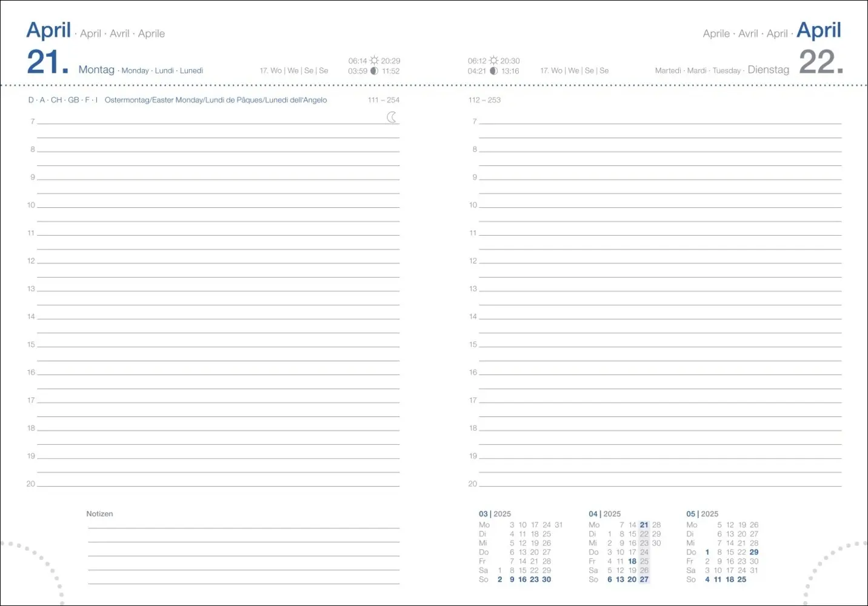Click highlighted date 21 in April mini calendar
Image resolution: width=868 pixels, height=606 pixels.
tap(644, 525)
